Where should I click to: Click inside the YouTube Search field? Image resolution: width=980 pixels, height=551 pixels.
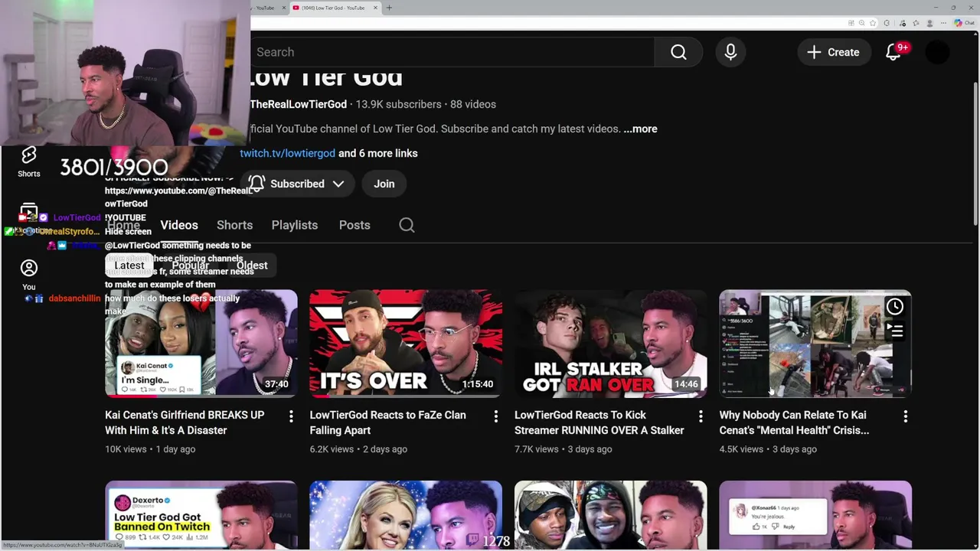tap(452, 52)
